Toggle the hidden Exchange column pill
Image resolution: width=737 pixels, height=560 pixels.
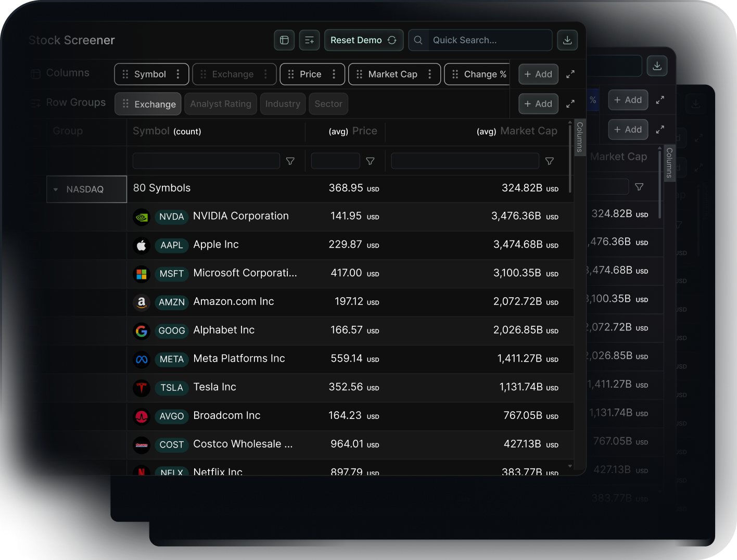pyautogui.click(x=234, y=74)
